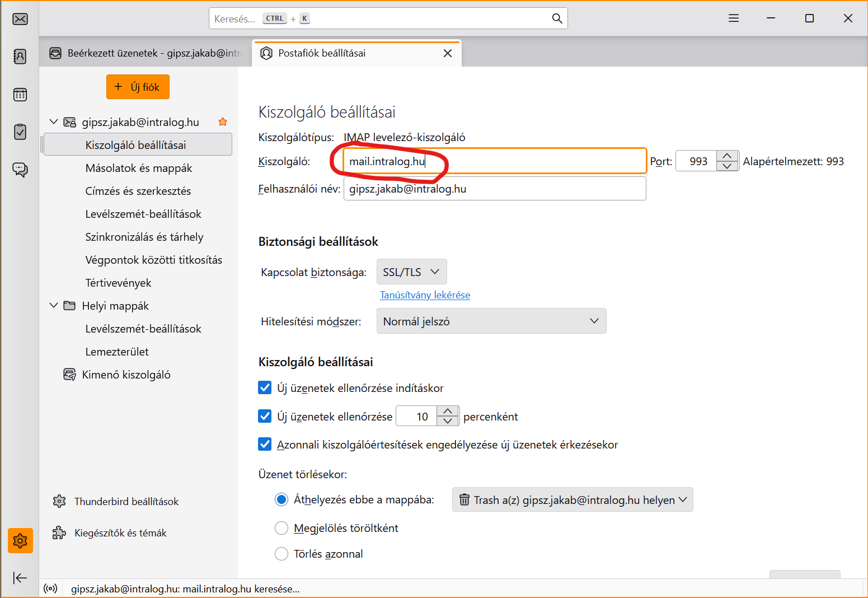Click the 'Új fiók' button
Image resolution: width=868 pixels, height=598 pixels.
pos(138,87)
